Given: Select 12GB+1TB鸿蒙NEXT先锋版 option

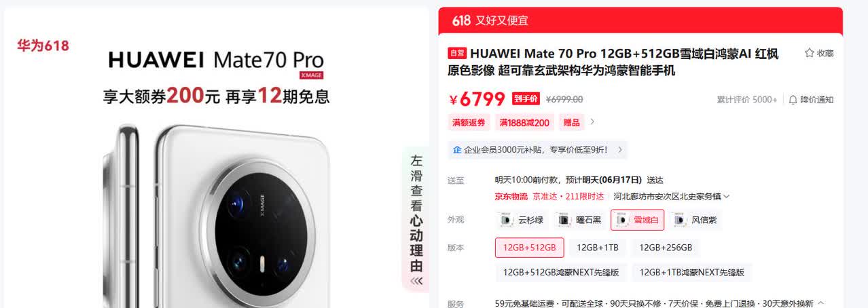Looking at the screenshot, I should [692, 273].
